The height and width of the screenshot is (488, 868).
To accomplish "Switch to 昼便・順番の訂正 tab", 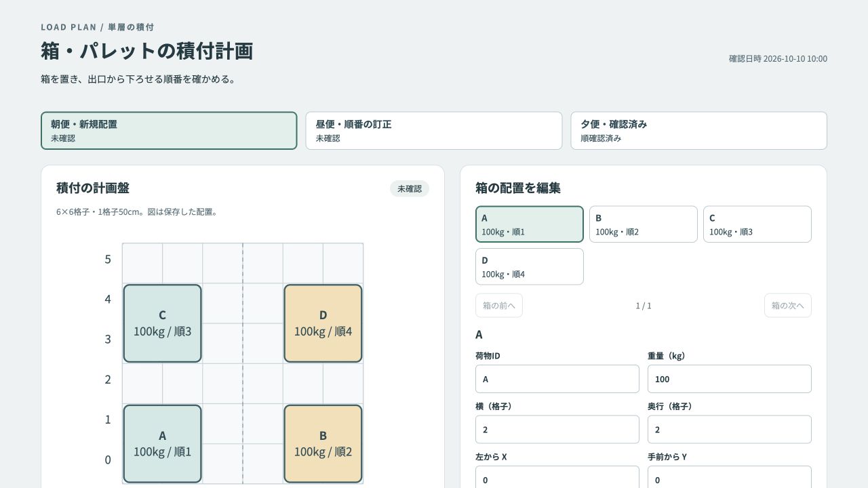I will [x=434, y=131].
